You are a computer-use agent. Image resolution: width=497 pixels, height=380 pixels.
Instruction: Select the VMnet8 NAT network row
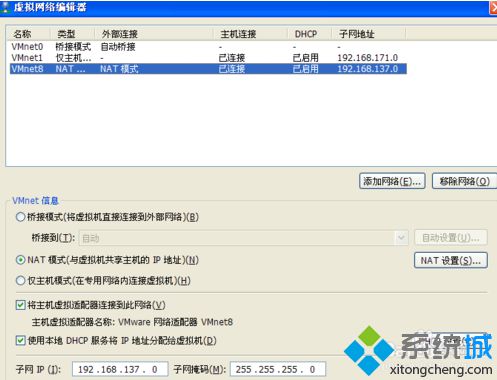coord(208,69)
